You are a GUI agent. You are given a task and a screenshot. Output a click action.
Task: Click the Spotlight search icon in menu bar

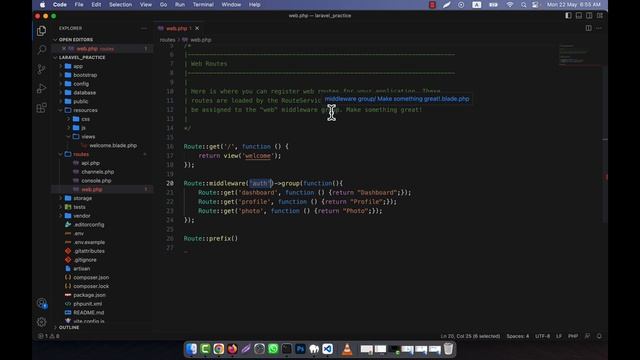click(523, 5)
